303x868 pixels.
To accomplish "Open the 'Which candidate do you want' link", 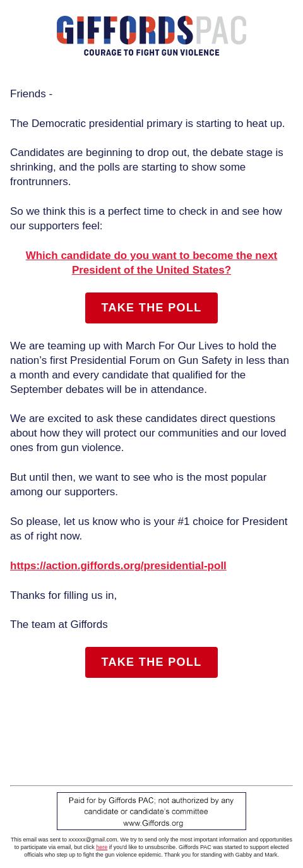I will point(151,263).
